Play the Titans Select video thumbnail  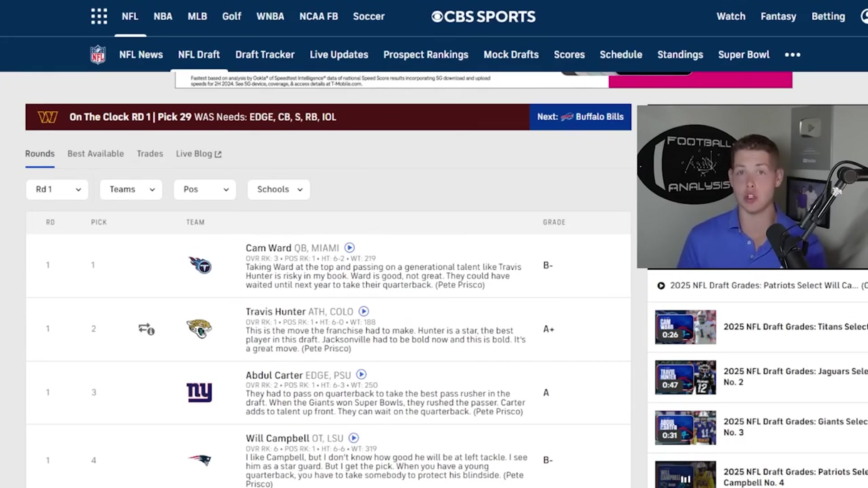(685, 327)
